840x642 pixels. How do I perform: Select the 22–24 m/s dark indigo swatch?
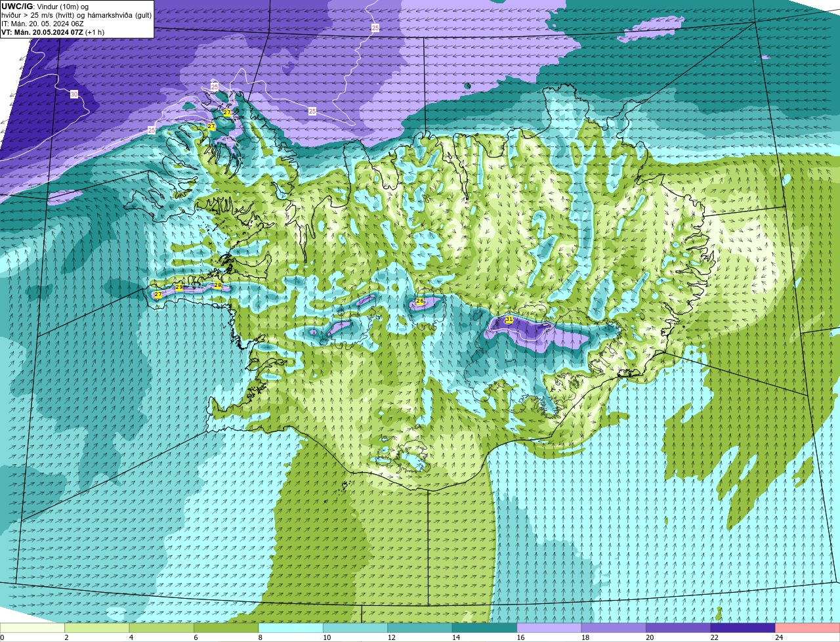[744, 628]
